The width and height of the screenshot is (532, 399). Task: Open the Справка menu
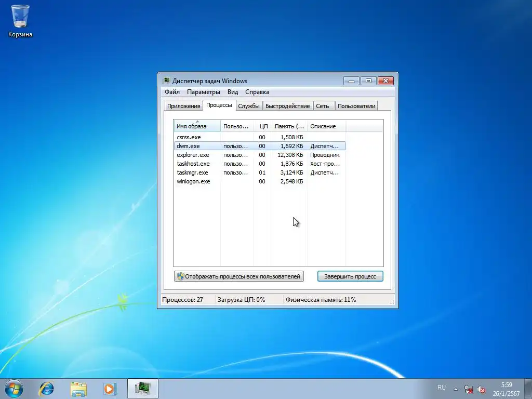pyautogui.click(x=257, y=92)
